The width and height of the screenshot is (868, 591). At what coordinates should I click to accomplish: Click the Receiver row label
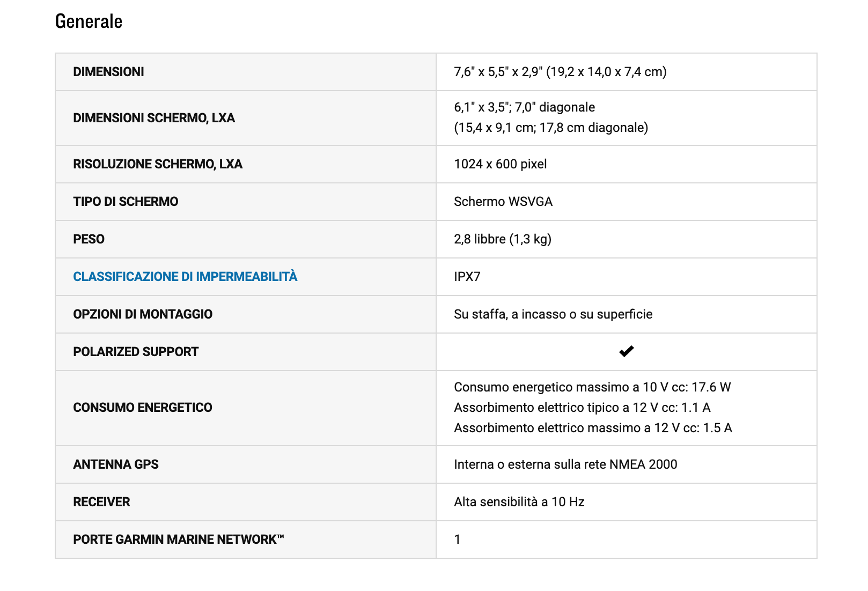pyautogui.click(x=101, y=502)
